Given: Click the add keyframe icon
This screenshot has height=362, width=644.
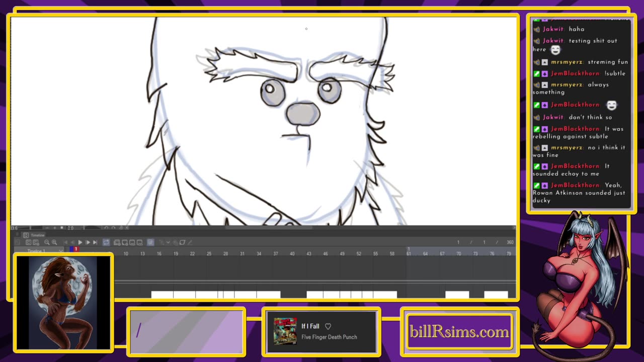Looking at the screenshot, I should click(x=161, y=242).
